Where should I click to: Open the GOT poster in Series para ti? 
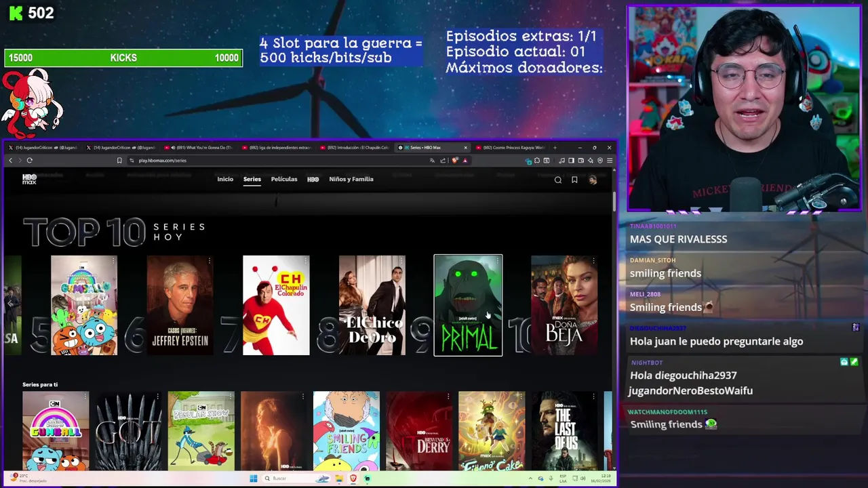(x=129, y=431)
